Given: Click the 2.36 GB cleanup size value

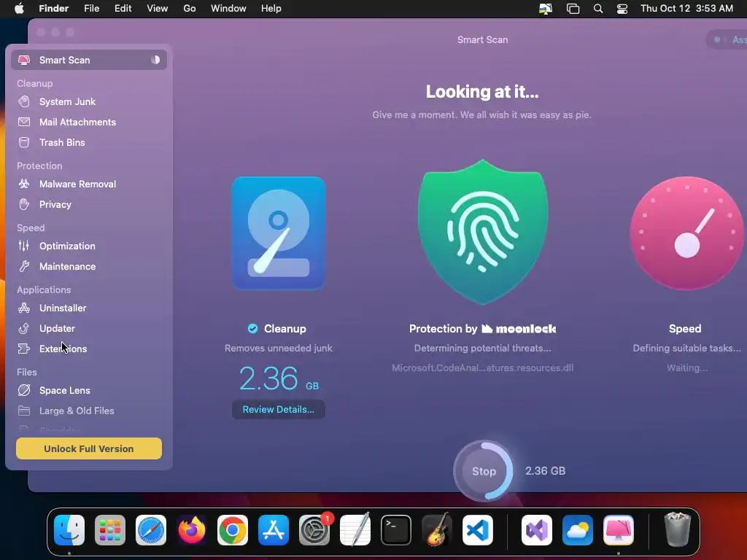Looking at the screenshot, I should tap(279, 378).
